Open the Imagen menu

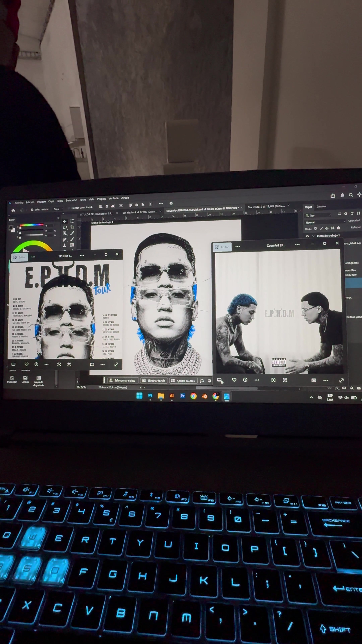point(41,201)
